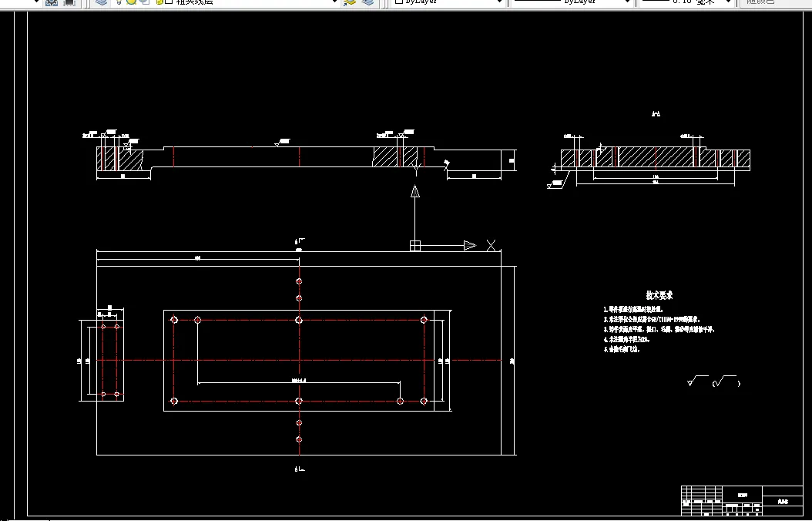Click the UCS X axis label
This screenshot has height=521, width=812.
click(x=491, y=246)
